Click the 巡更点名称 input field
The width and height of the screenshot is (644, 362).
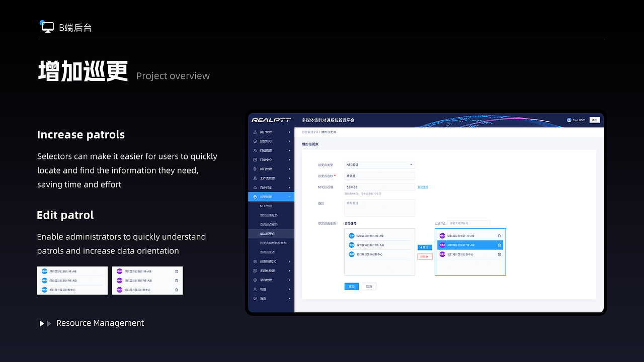[x=379, y=176]
